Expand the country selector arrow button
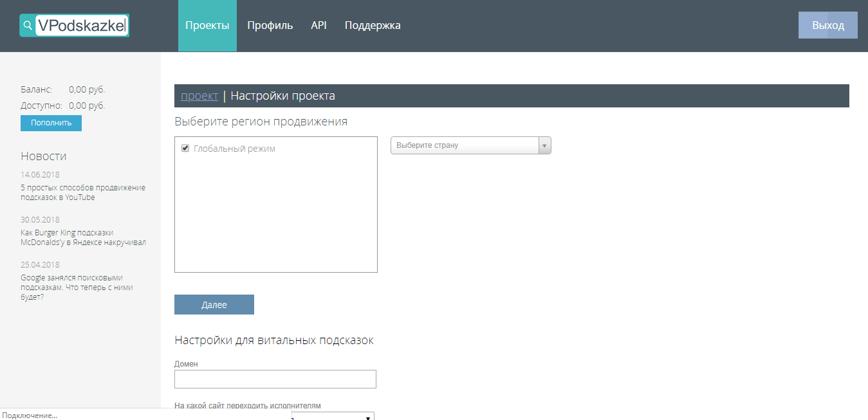 click(x=544, y=145)
